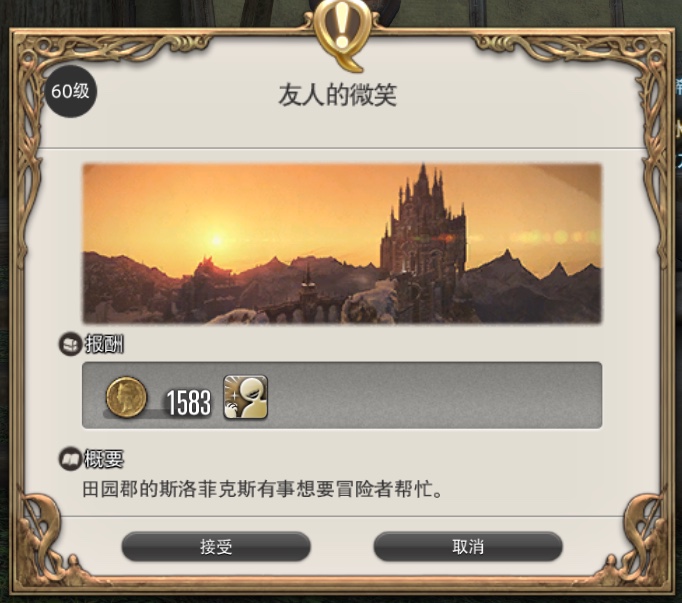Click the gold gil coin reward icon
Image resolution: width=682 pixels, height=603 pixels.
click(127, 397)
